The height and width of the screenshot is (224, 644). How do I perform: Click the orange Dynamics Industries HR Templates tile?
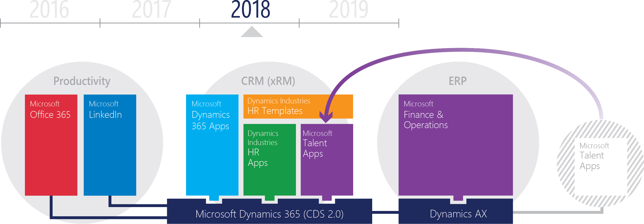pyautogui.click(x=298, y=106)
